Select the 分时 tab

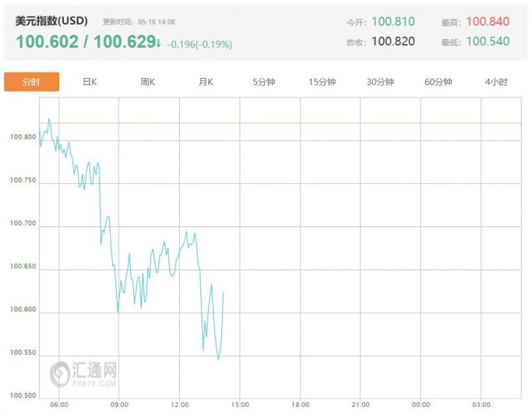click(x=31, y=82)
